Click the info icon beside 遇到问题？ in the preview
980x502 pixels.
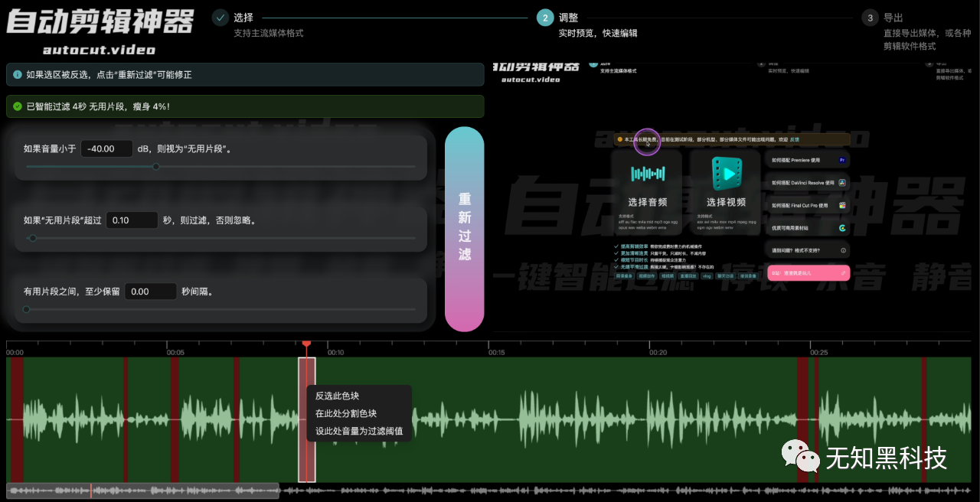(843, 250)
